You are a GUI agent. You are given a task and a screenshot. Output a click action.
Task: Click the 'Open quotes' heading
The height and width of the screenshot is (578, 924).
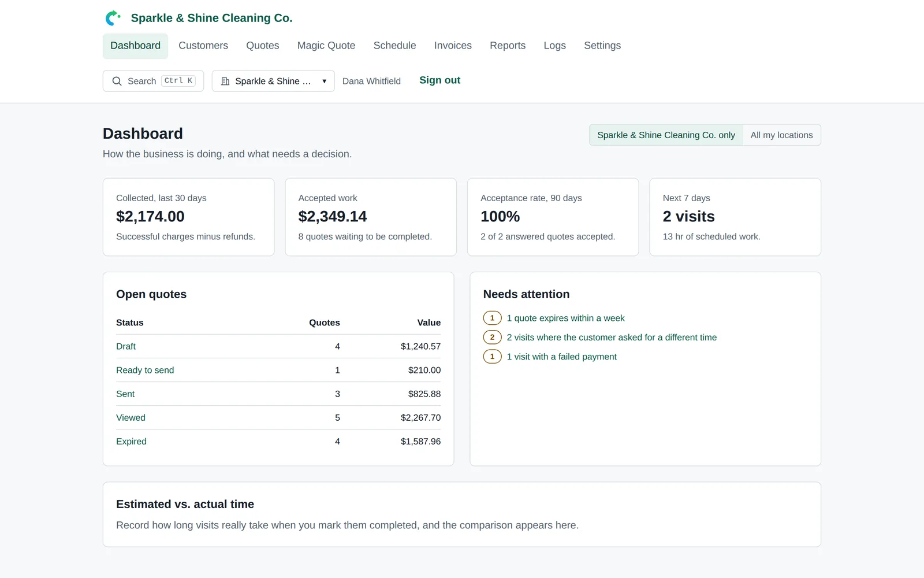click(x=151, y=294)
